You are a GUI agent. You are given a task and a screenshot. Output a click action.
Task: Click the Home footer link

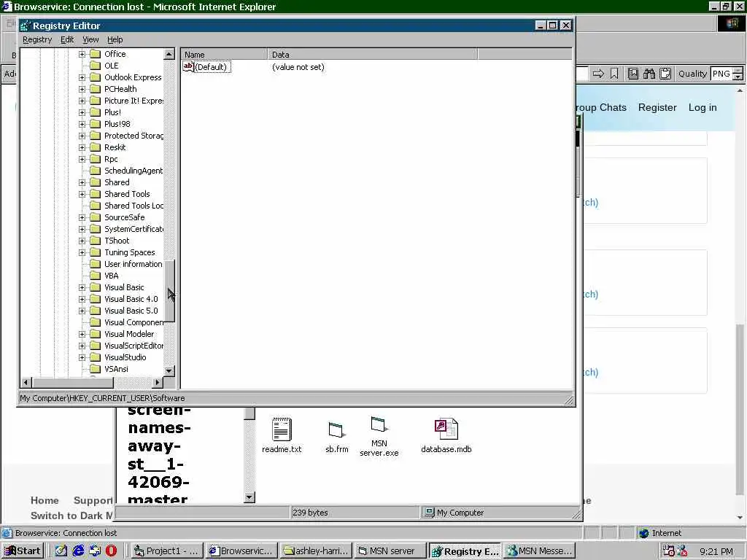click(x=44, y=500)
